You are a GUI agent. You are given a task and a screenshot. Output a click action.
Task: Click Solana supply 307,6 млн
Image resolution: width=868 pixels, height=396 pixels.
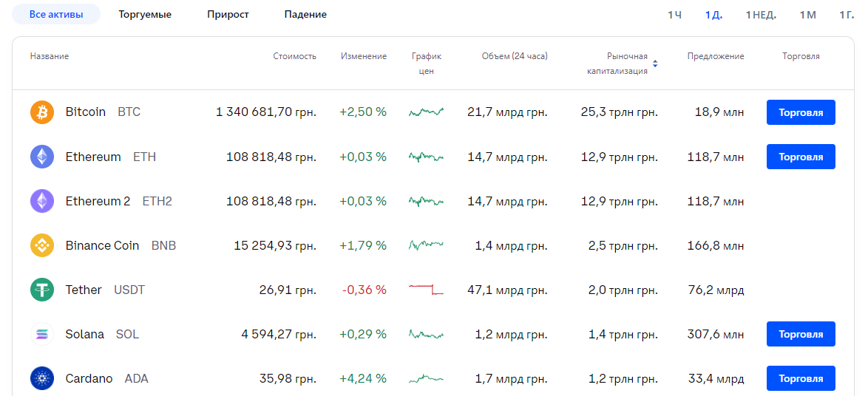[716, 334]
